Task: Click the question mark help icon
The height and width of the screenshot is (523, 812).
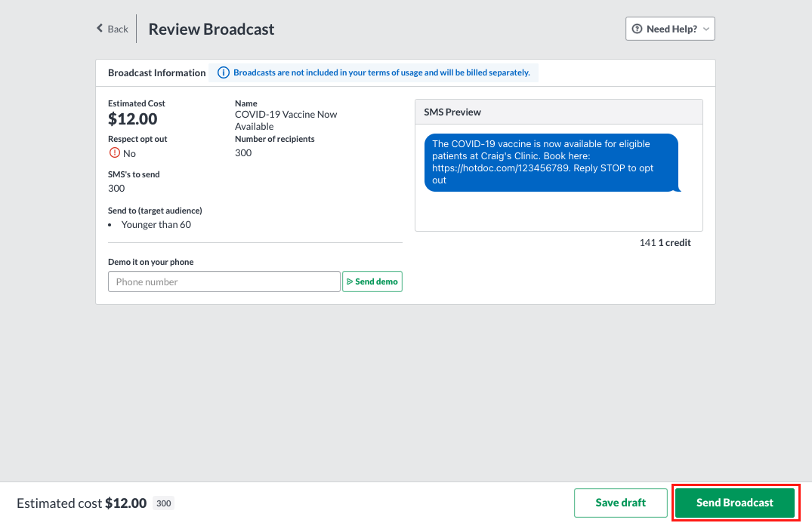Action: click(x=637, y=29)
